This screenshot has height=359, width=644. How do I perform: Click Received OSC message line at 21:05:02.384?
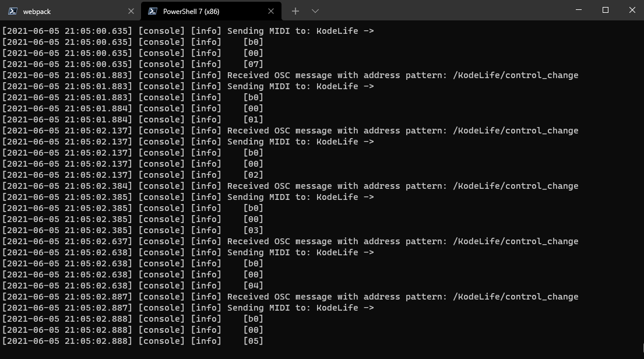pyautogui.click(x=290, y=186)
